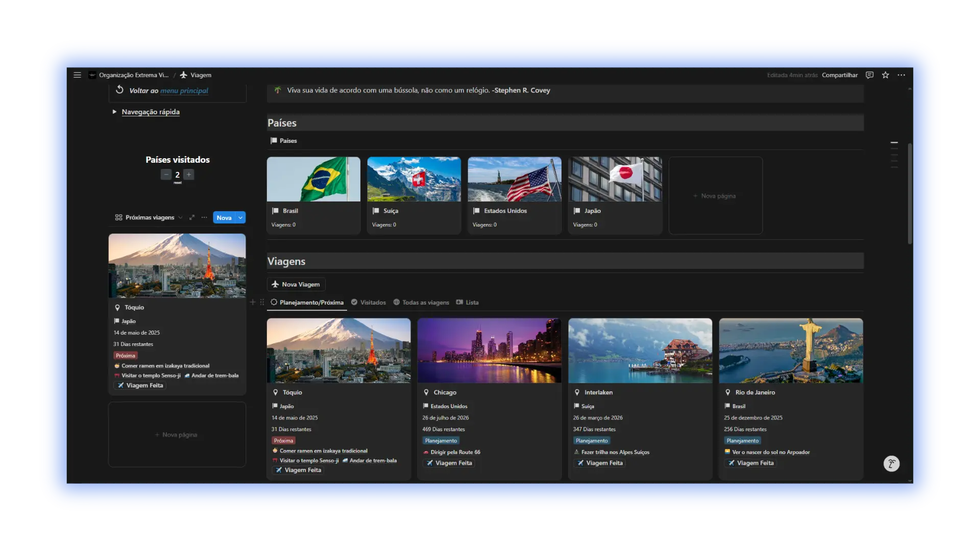
Task: Switch to the Lista tab
Action: pos(467,303)
